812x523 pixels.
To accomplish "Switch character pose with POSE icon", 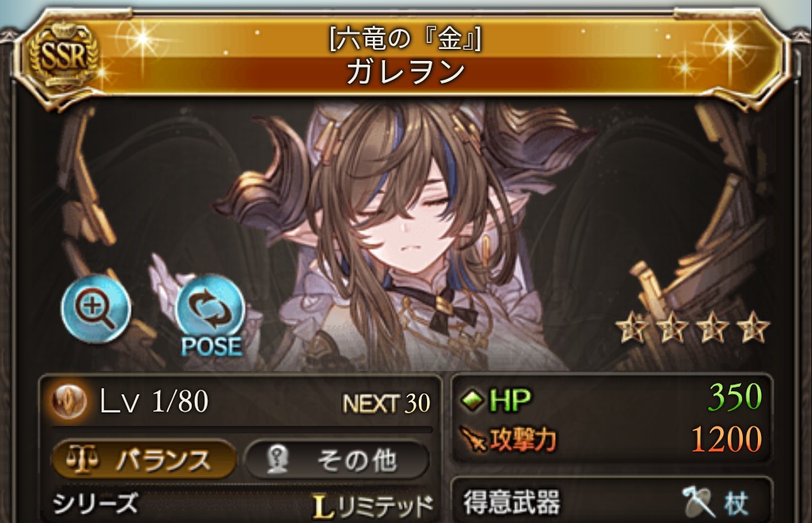I will (x=211, y=316).
